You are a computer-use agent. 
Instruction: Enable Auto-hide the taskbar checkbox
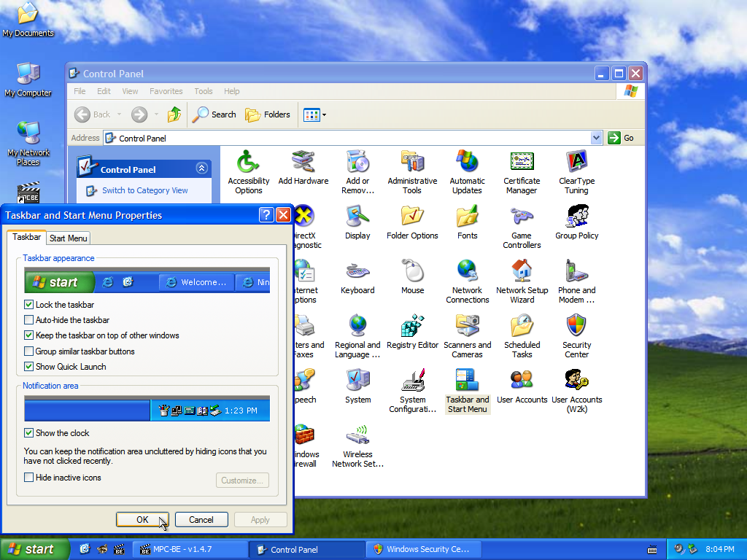[x=29, y=320]
